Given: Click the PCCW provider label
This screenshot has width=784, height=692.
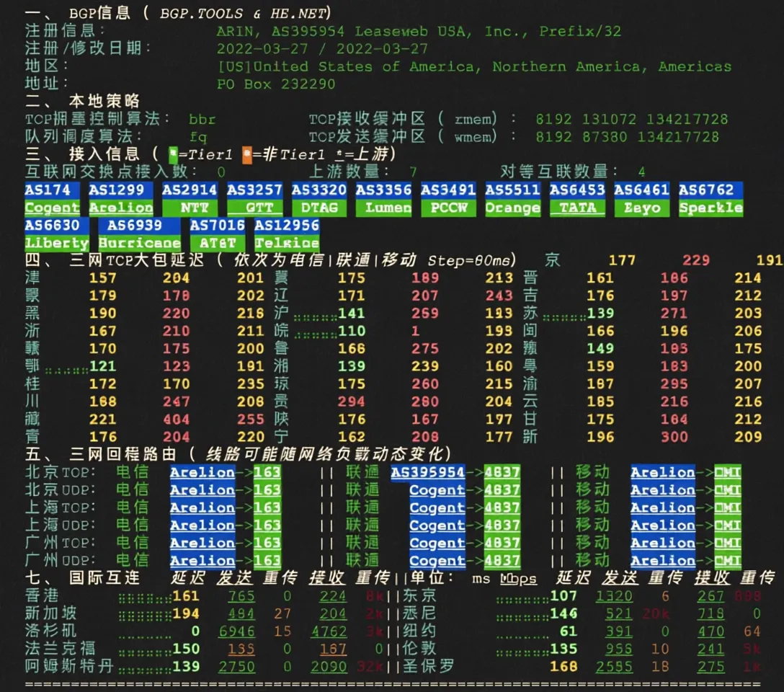Looking at the screenshot, I should (x=448, y=208).
